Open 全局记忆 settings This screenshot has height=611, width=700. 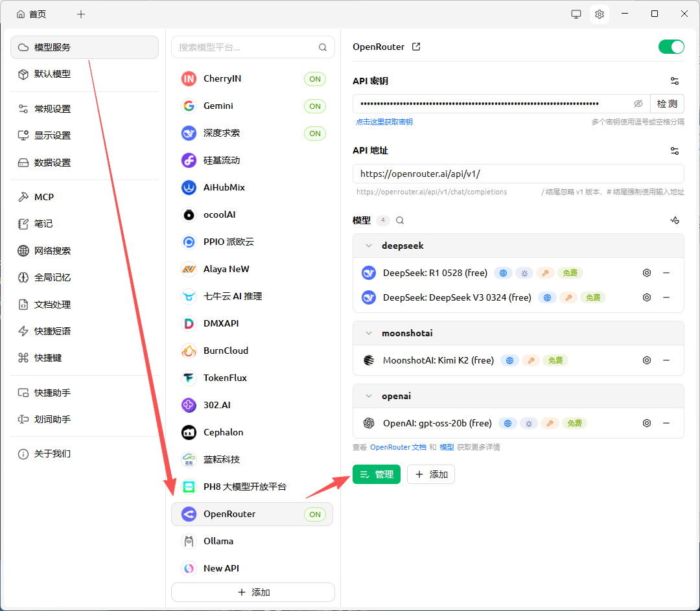click(84, 277)
